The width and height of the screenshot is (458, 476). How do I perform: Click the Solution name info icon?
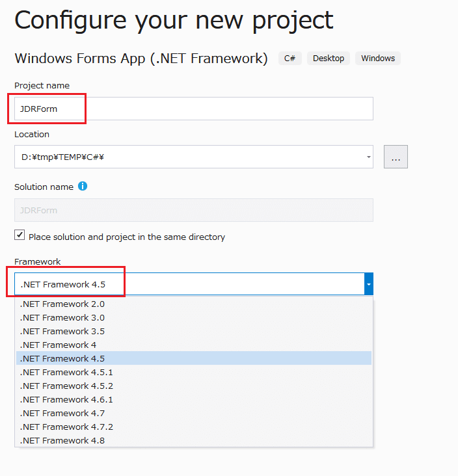click(83, 187)
